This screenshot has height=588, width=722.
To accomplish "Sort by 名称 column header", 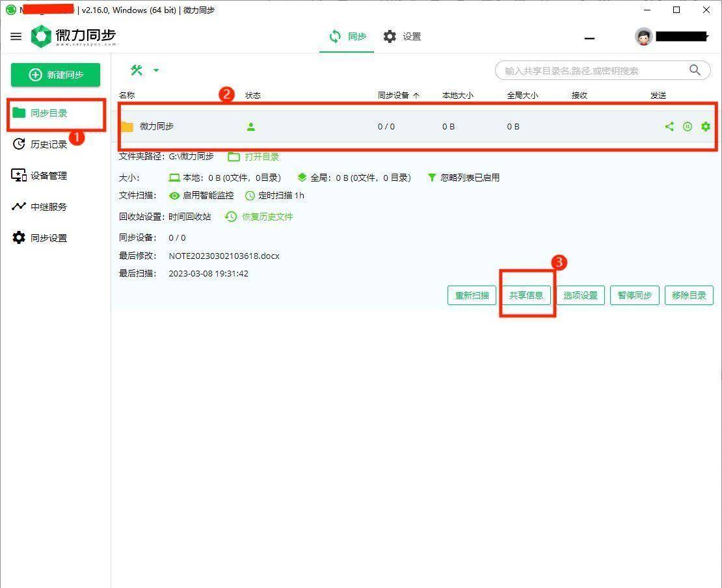I will click(127, 96).
